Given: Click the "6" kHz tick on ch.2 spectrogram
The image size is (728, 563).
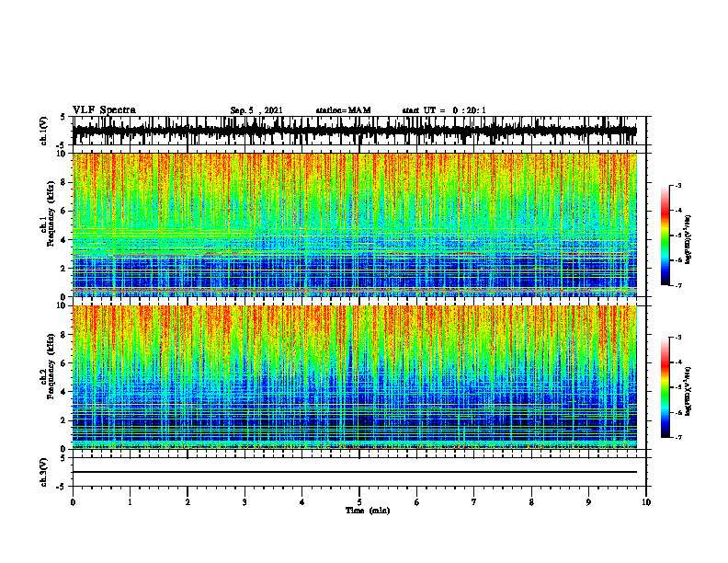Looking at the screenshot, I should pos(64,363).
